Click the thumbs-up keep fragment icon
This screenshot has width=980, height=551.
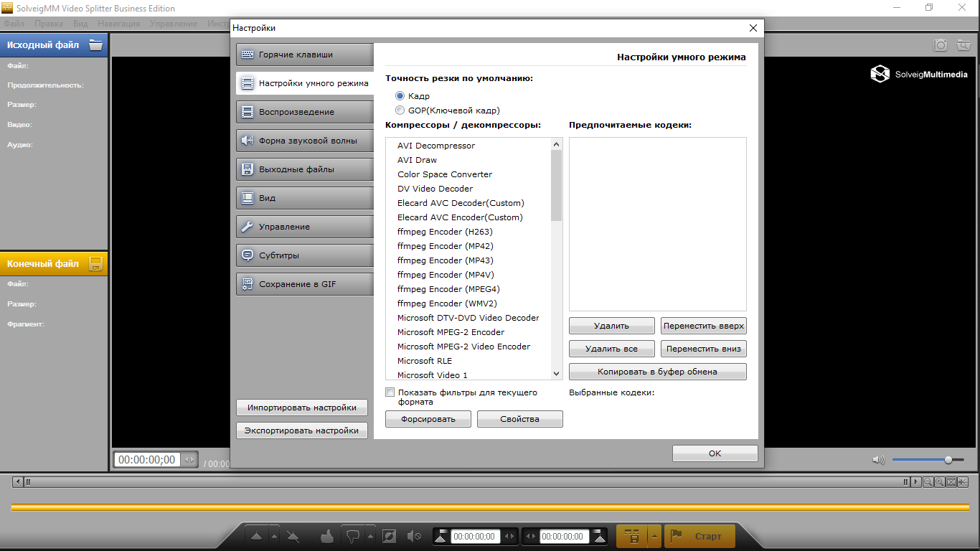pyautogui.click(x=328, y=536)
